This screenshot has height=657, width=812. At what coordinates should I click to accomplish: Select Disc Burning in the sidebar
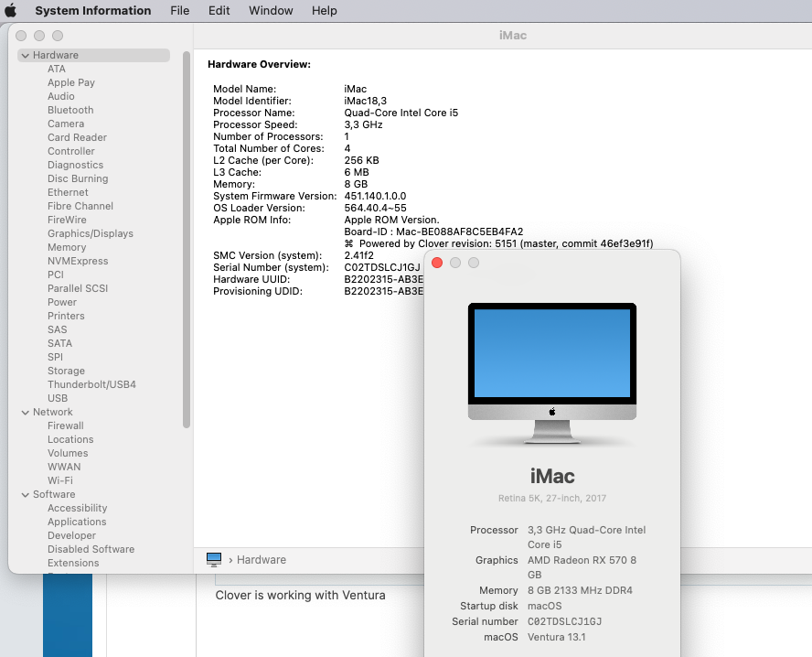click(x=78, y=178)
